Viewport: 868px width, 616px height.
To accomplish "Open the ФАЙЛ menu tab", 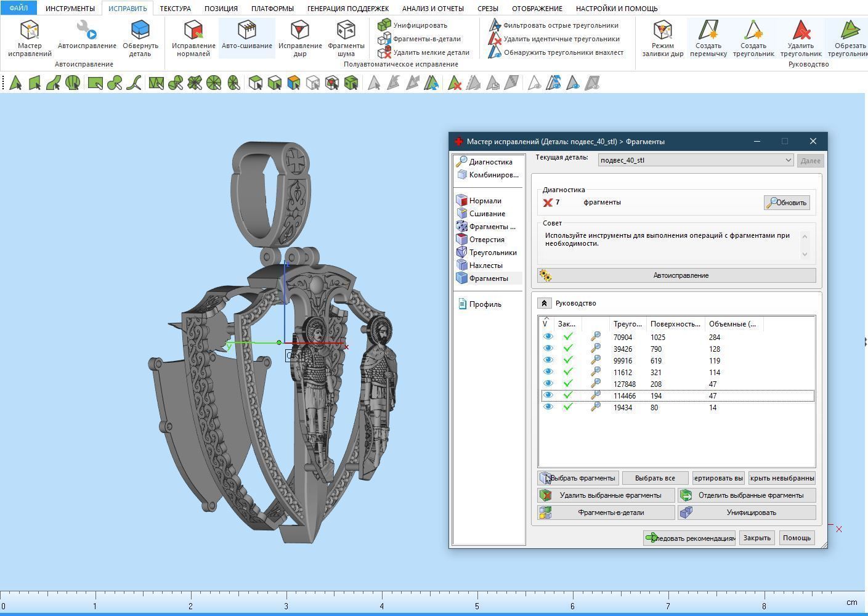I will click(x=18, y=8).
